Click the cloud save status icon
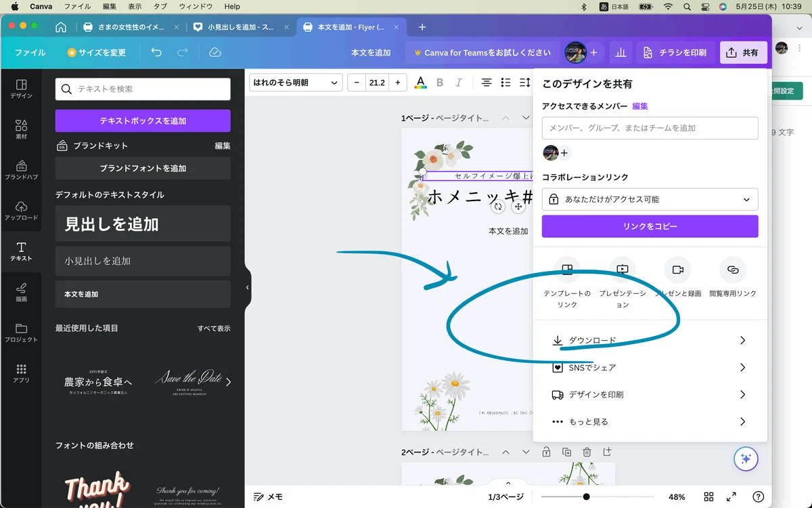The height and width of the screenshot is (508, 812). (x=215, y=52)
